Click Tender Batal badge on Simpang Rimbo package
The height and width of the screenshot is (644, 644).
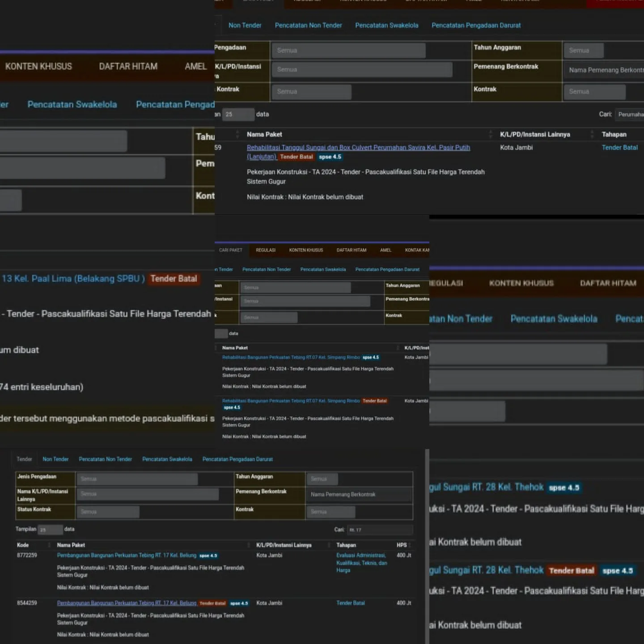coord(374,401)
